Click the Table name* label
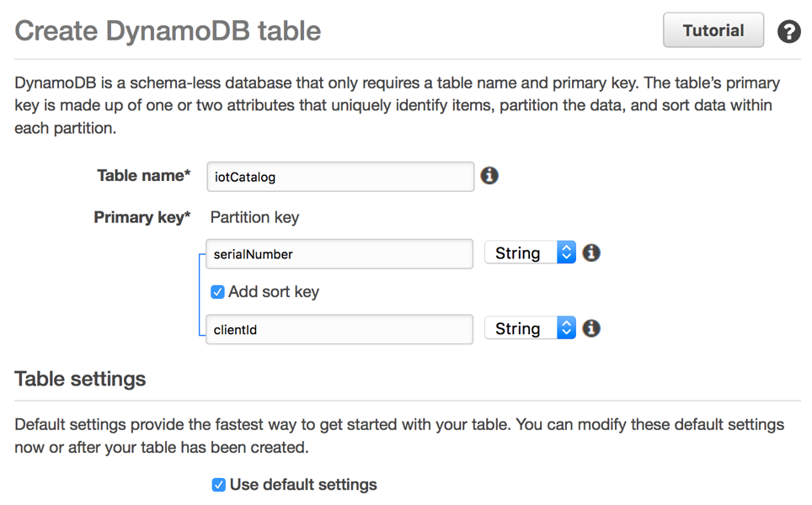The image size is (812, 505). pyautogui.click(x=144, y=176)
